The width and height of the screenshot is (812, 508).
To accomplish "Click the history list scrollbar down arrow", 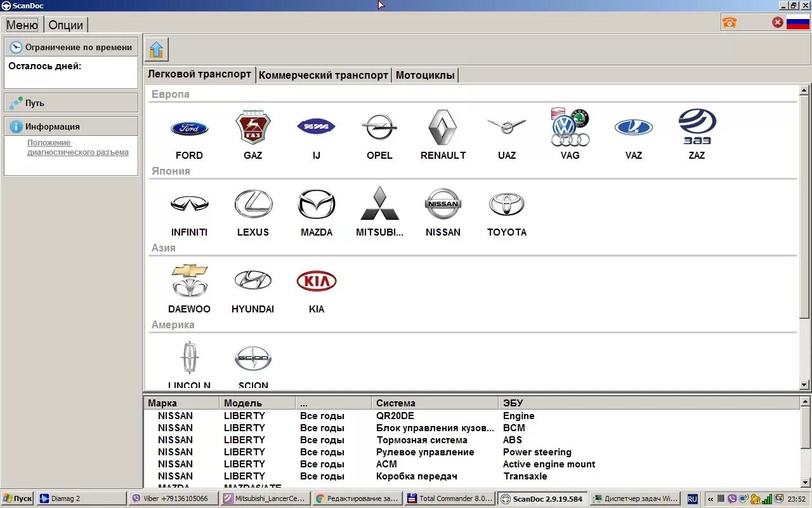I will [805, 483].
